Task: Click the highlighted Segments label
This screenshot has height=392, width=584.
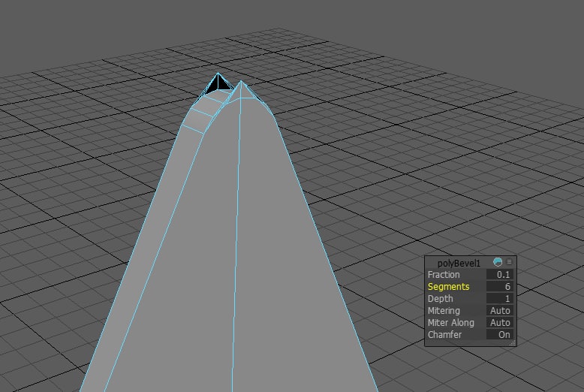Action: 448,287
